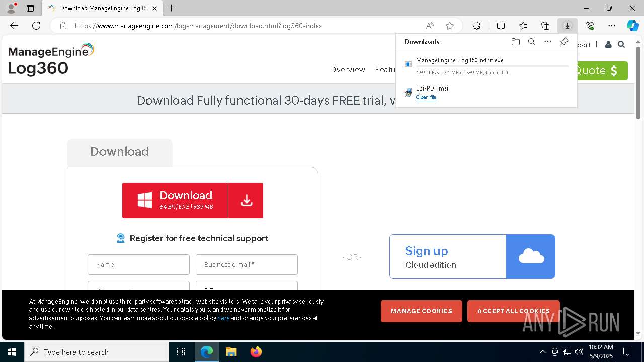Open Browser essentials heart icon
The width and height of the screenshot is (644, 362).
coord(590,26)
